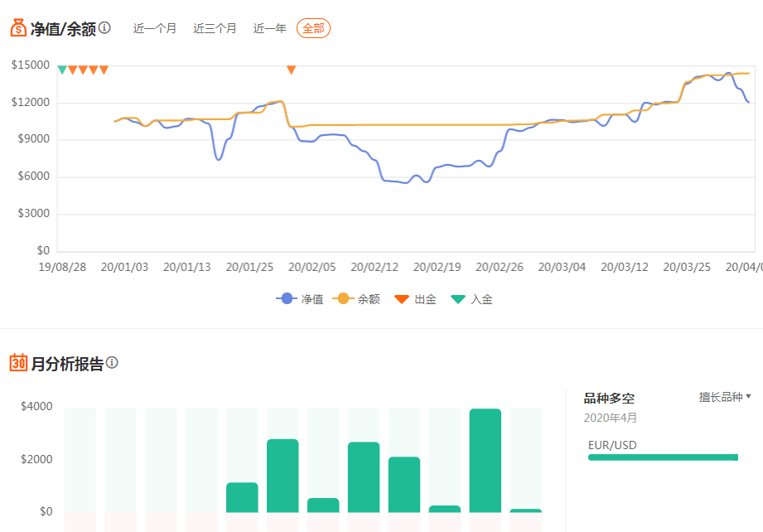Click the EUR/USD green progress bar
The height and width of the screenshot is (532, 763).
(x=663, y=457)
